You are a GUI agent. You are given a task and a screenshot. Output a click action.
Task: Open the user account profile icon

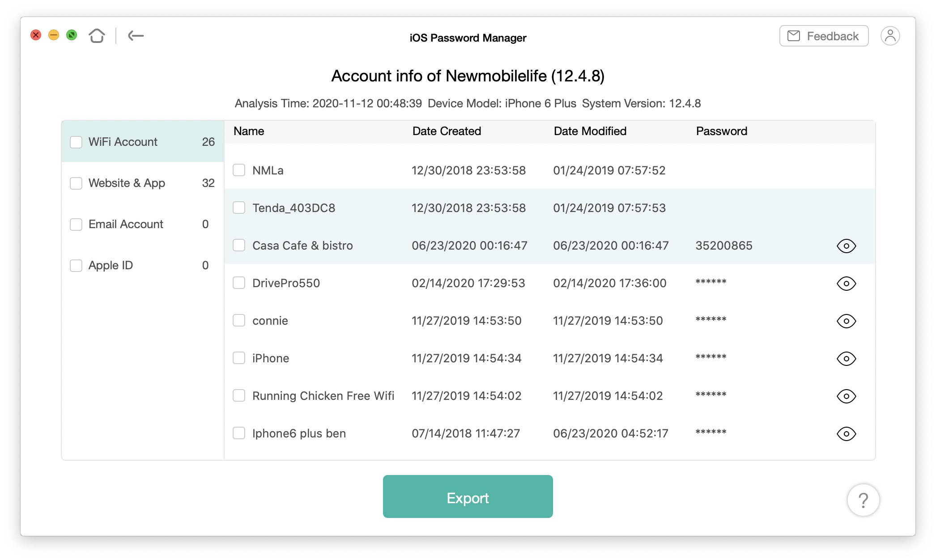[x=890, y=36]
